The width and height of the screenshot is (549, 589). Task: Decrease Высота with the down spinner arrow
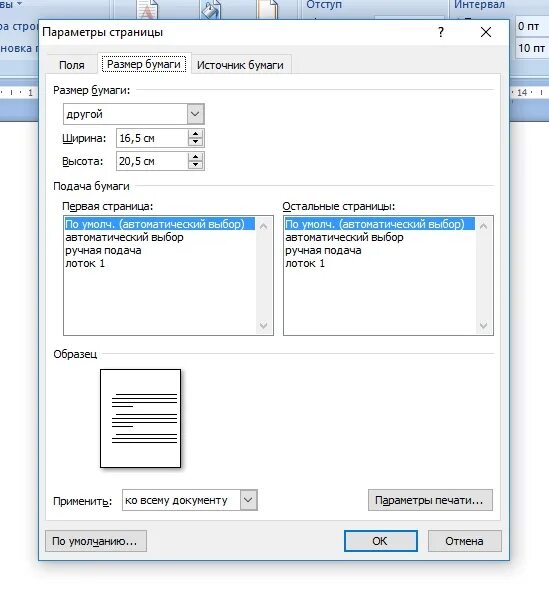(x=195, y=165)
